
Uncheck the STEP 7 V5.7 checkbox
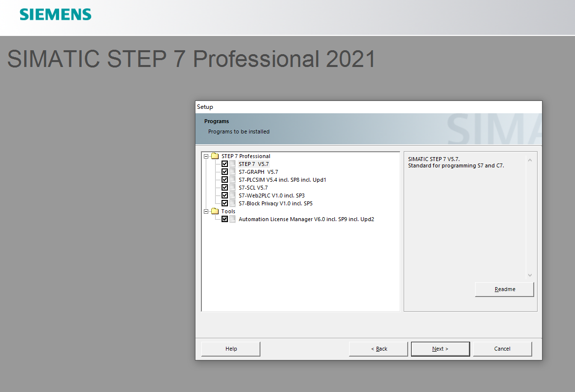[x=224, y=164]
